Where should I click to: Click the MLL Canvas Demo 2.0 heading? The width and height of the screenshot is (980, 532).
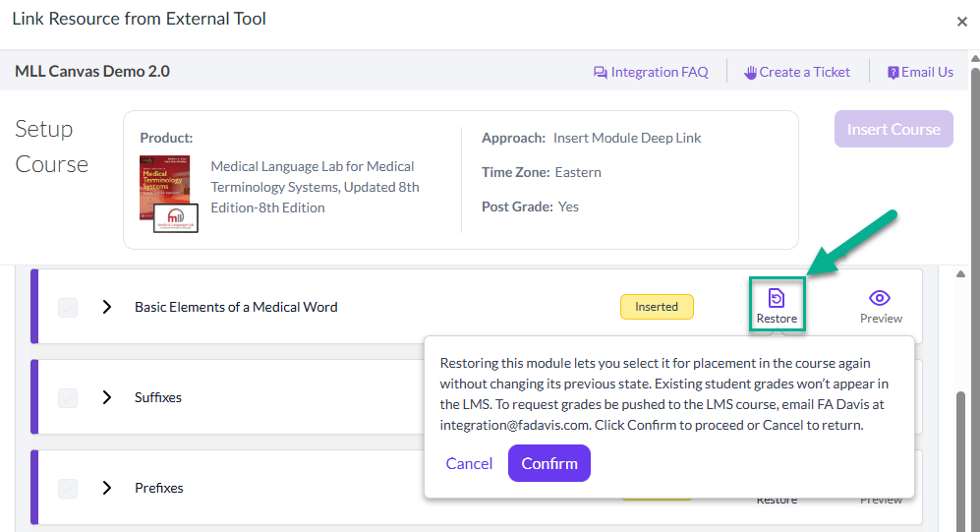coord(92,71)
